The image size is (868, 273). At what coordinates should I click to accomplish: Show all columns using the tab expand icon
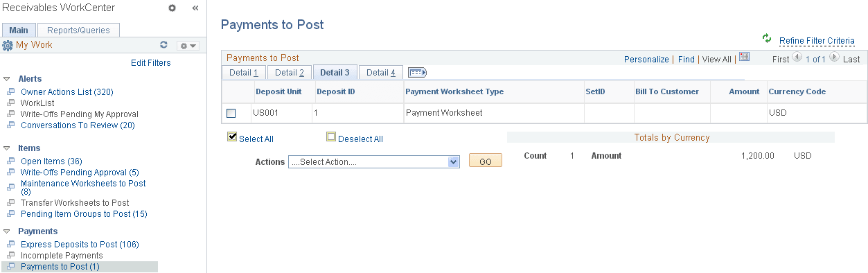pos(417,73)
